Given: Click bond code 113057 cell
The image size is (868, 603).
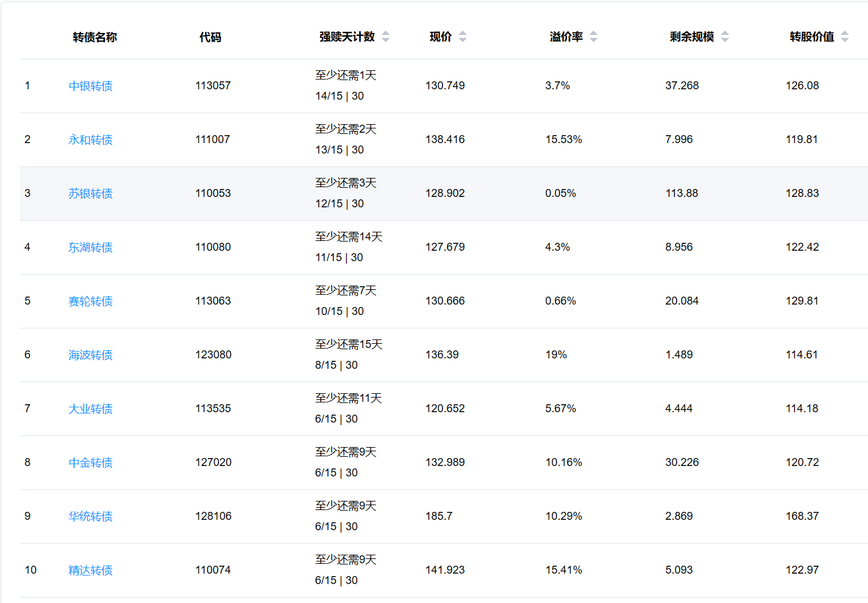Looking at the screenshot, I should click(x=213, y=86).
